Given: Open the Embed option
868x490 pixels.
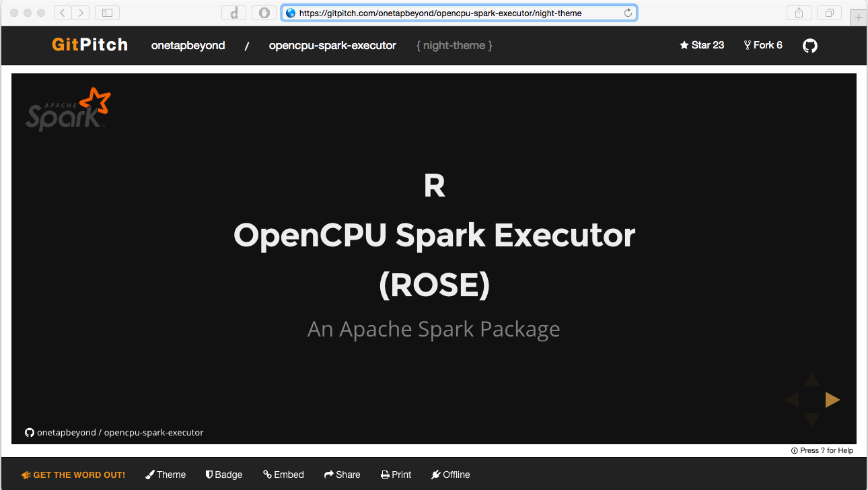Looking at the screenshot, I should [283, 475].
